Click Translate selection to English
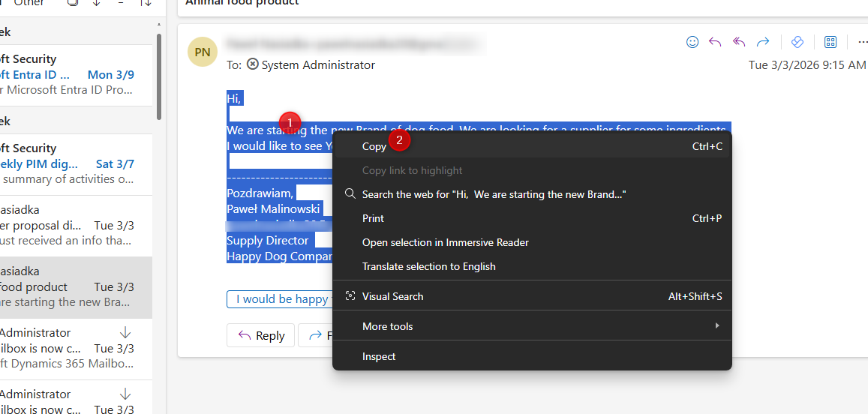The image size is (868, 414). [x=428, y=266]
